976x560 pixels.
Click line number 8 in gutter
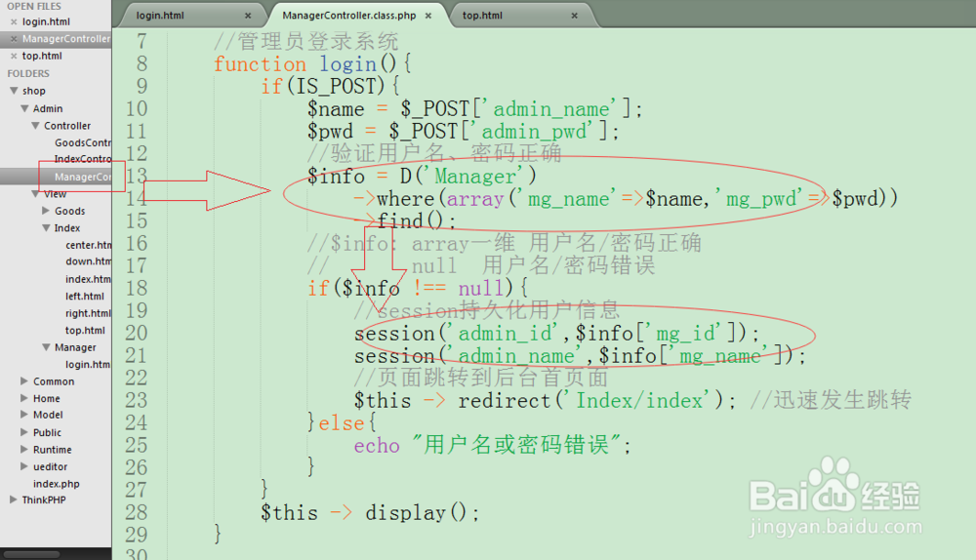(x=142, y=63)
